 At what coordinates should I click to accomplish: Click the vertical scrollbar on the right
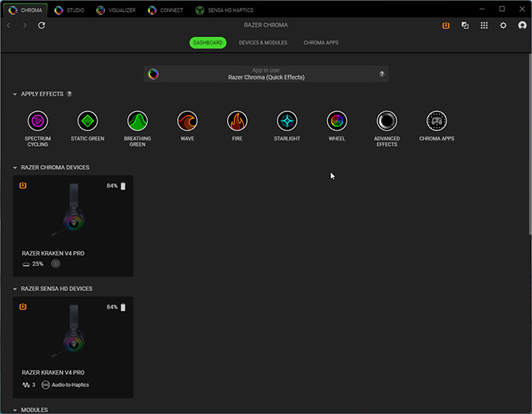(x=530, y=144)
